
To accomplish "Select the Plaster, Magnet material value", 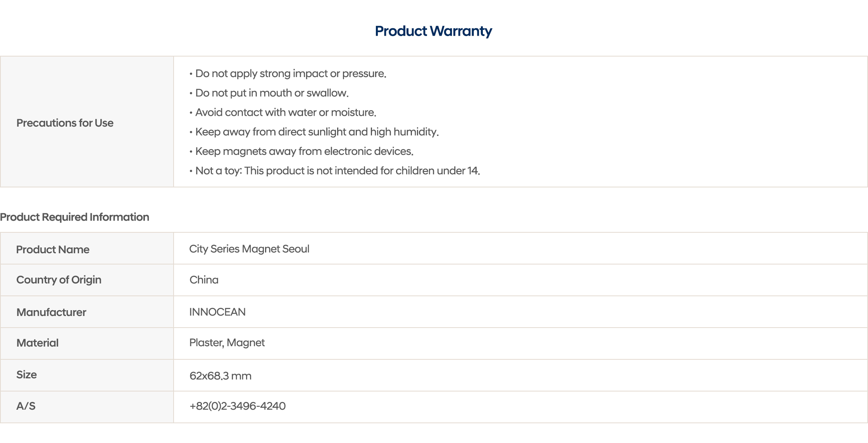I will pyautogui.click(x=227, y=343).
